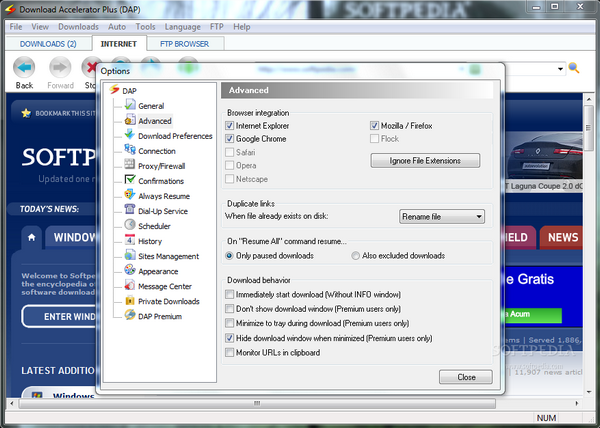Click the Back arrow toolbar icon
Image resolution: width=600 pixels, height=428 pixels.
tap(24, 68)
